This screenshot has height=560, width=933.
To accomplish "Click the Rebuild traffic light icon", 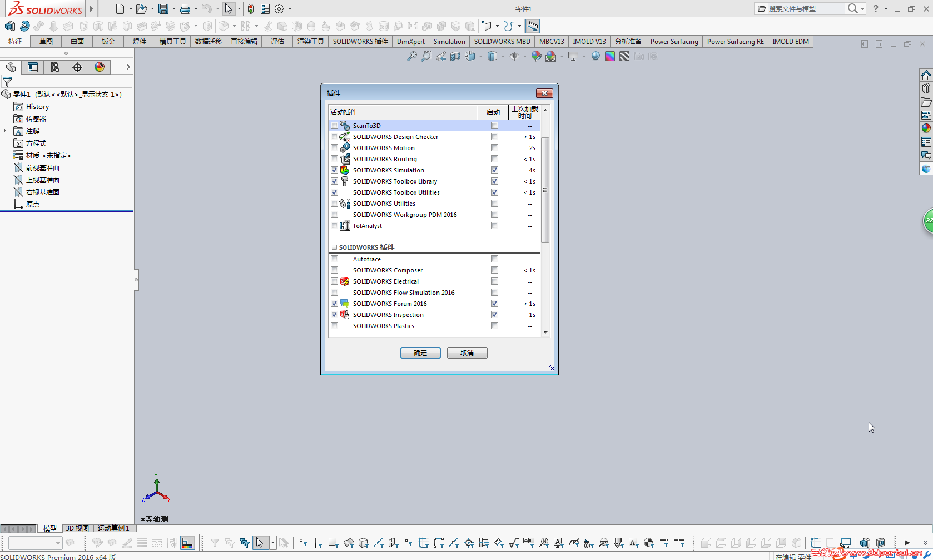I will [251, 9].
